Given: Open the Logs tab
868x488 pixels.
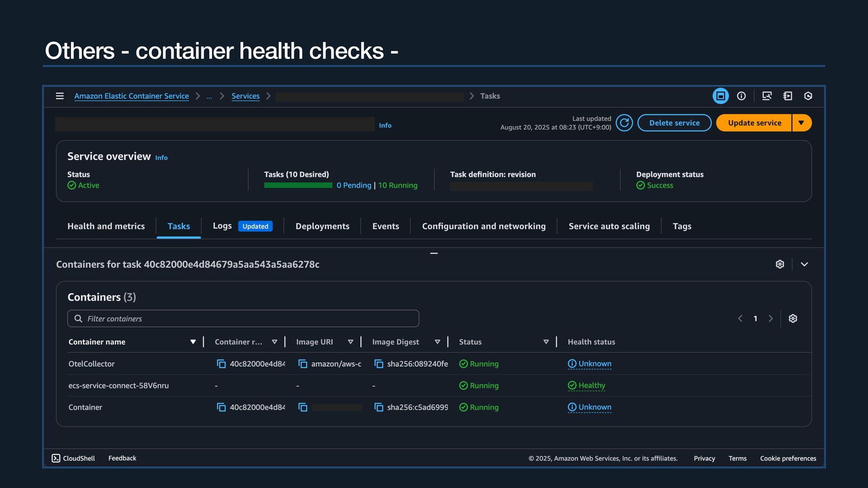Looking at the screenshot, I should [222, 226].
